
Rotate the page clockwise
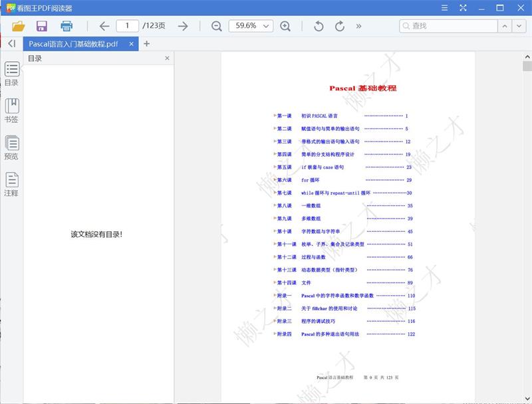(x=340, y=26)
